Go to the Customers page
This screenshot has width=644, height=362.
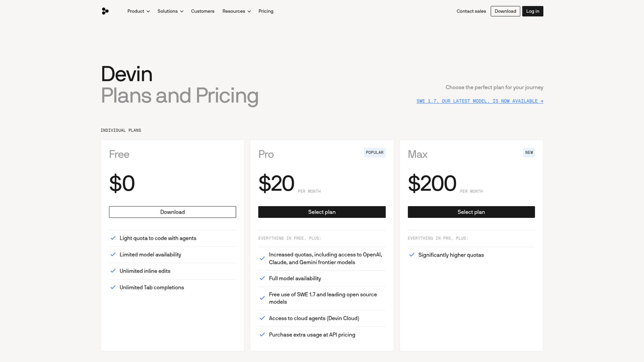tap(203, 11)
